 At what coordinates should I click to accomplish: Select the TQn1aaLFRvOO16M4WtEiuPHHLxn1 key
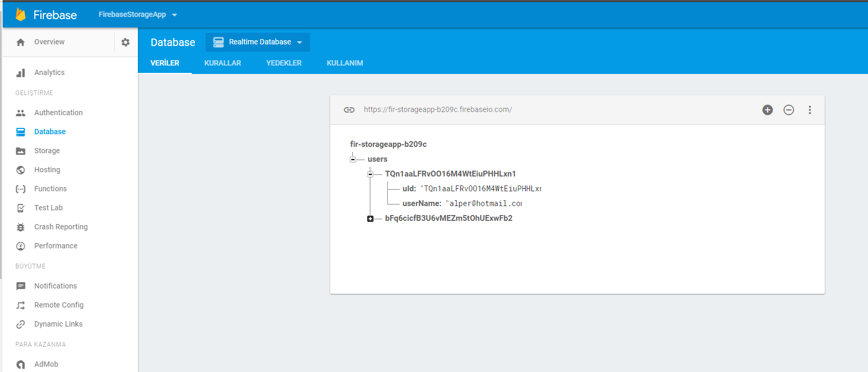451,174
